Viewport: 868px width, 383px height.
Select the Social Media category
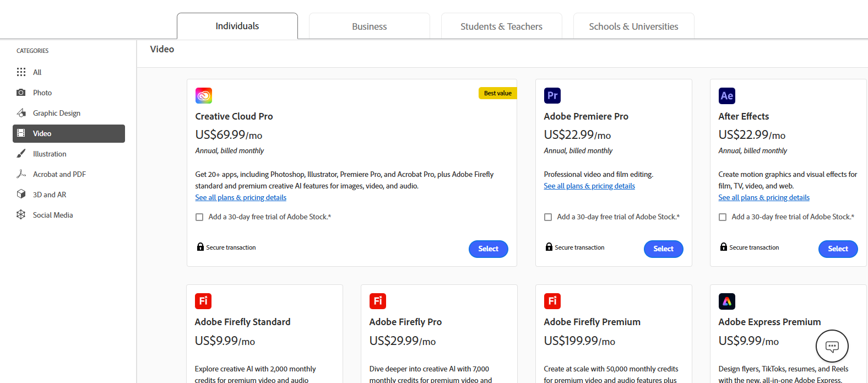[69, 215]
